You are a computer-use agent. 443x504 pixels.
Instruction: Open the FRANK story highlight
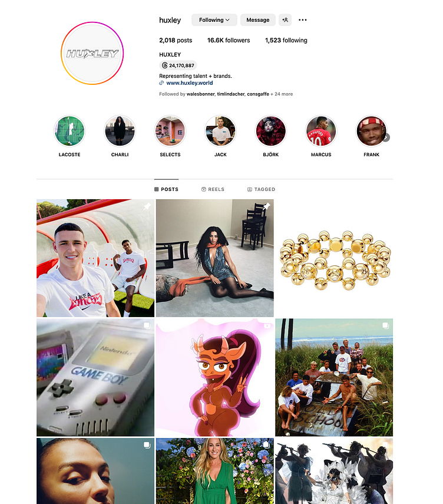click(371, 131)
